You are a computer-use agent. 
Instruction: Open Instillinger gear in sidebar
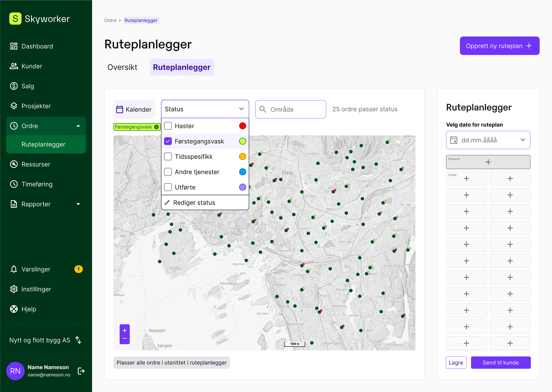click(14, 289)
